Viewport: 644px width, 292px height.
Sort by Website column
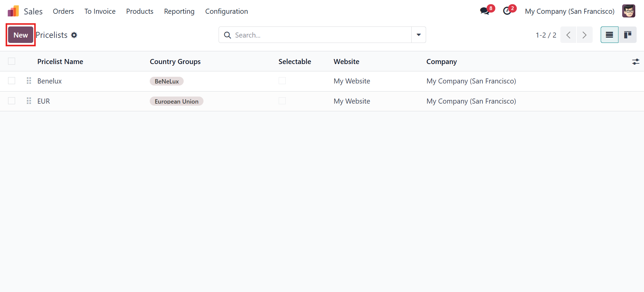pos(347,62)
